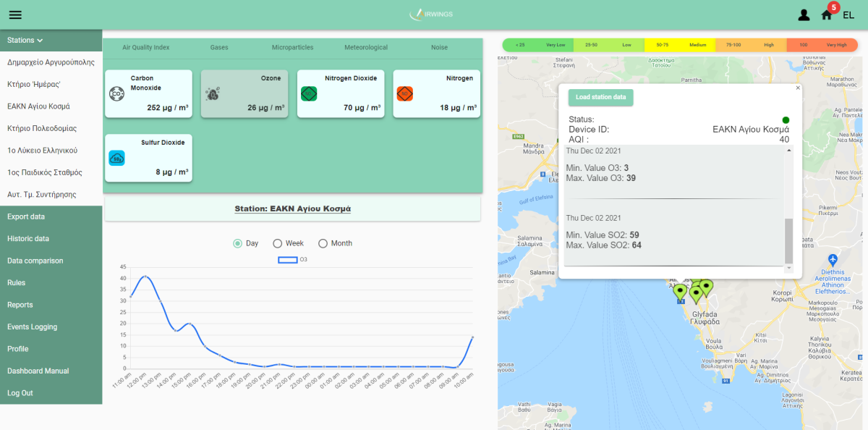Open Export data in sidebar

51,216
